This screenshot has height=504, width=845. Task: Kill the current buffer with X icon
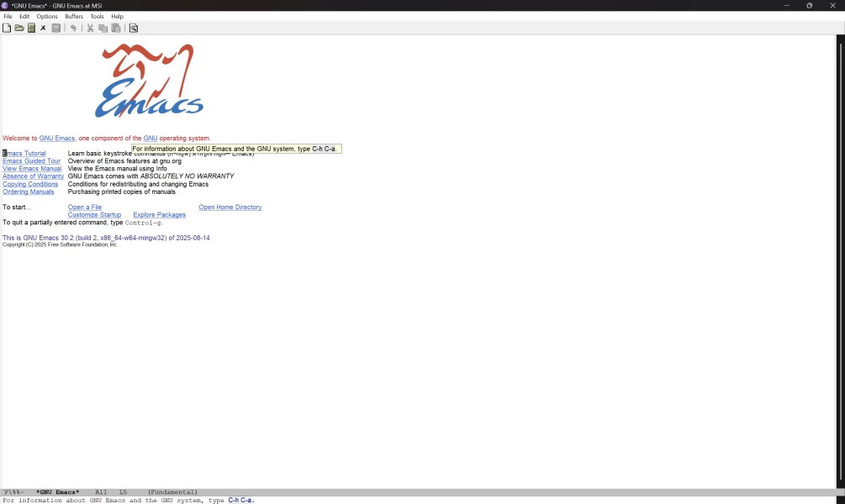44,28
